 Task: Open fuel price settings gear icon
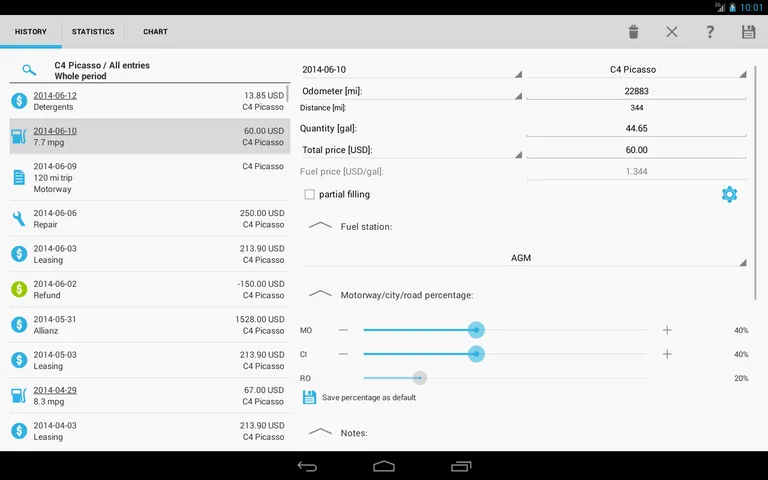pos(729,194)
